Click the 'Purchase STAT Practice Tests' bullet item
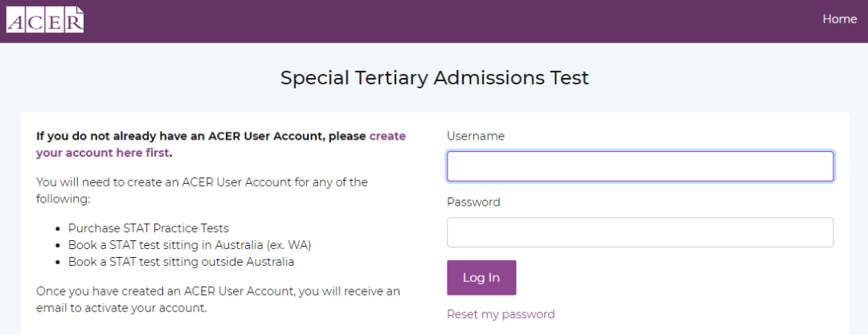 tap(149, 228)
